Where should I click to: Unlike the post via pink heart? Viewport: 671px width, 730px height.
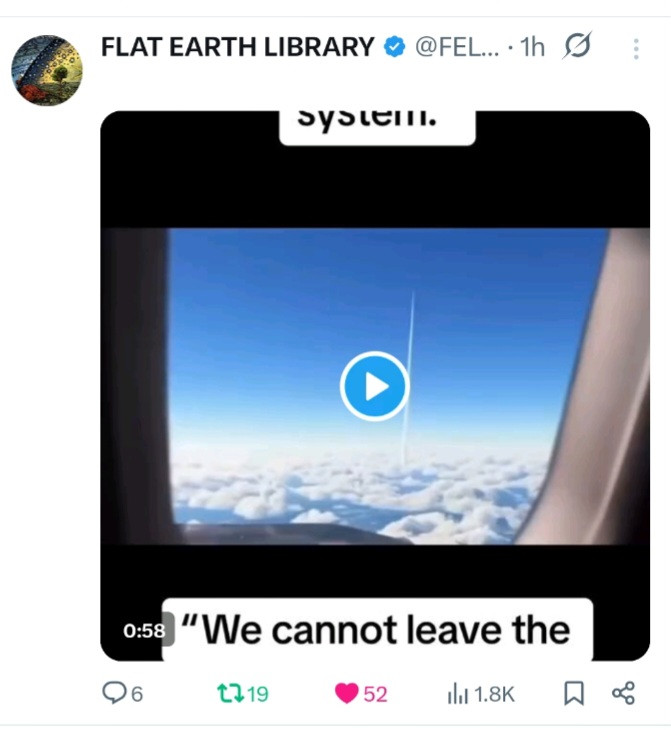[347, 693]
